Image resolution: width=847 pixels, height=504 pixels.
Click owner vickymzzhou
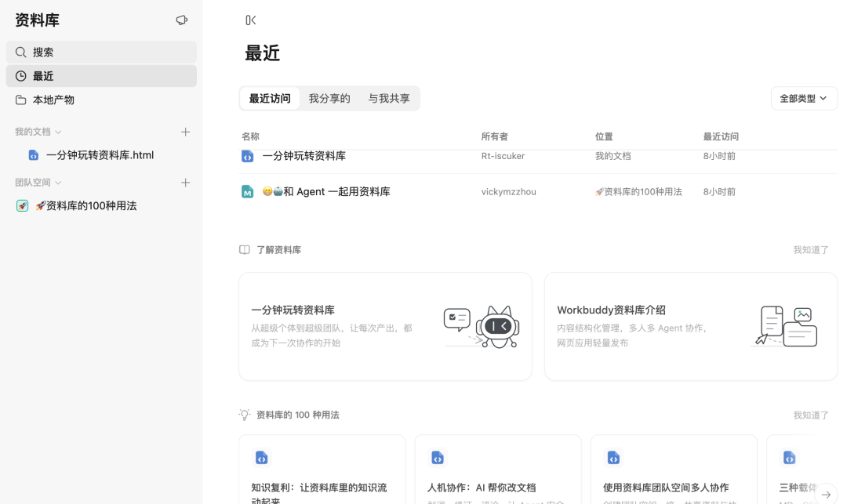click(x=508, y=191)
